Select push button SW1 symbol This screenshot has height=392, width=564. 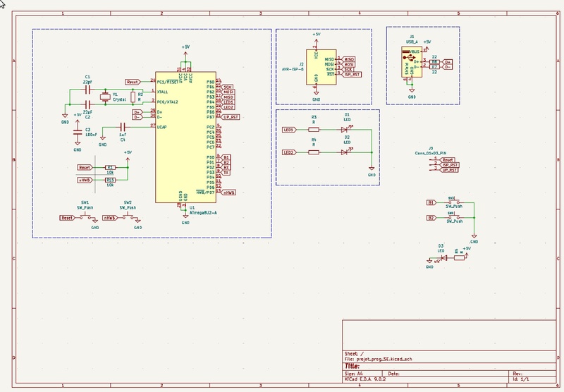85,217
